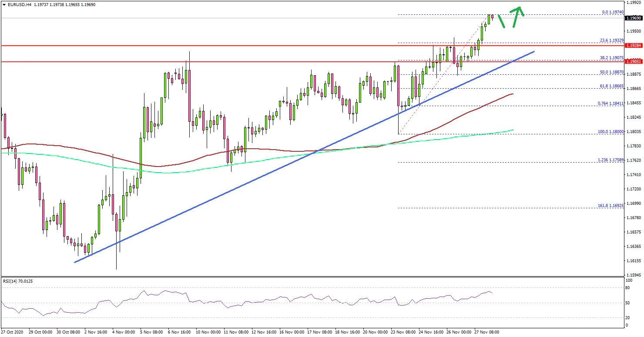The height and width of the screenshot is (337, 644).
Task: Select the red price tag 1.19284
Action: pos(633,45)
